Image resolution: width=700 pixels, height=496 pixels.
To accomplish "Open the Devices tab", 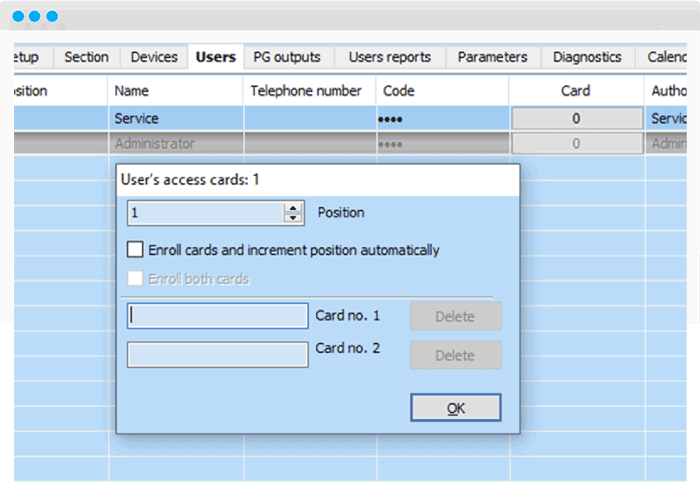I will click(154, 57).
